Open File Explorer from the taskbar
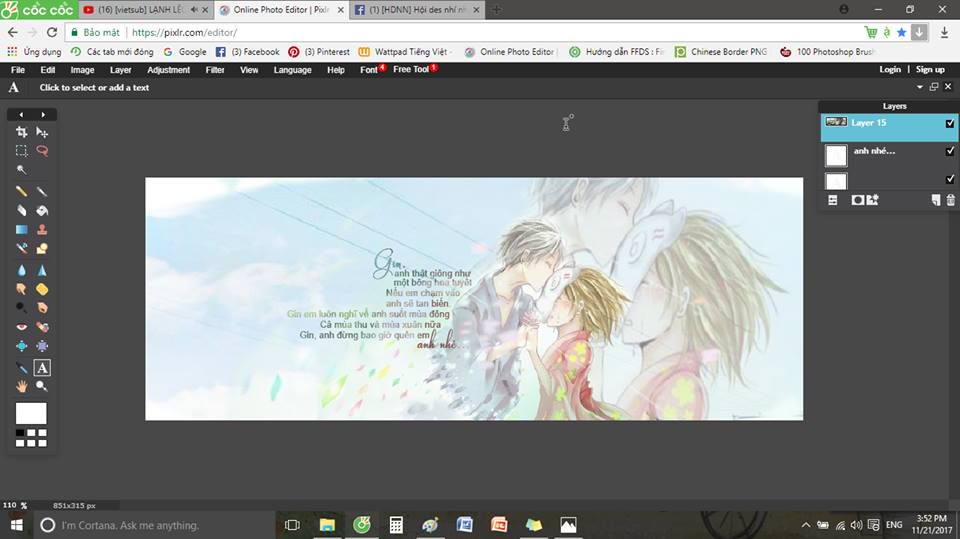Screen dimensions: 960x539 (327, 525)
